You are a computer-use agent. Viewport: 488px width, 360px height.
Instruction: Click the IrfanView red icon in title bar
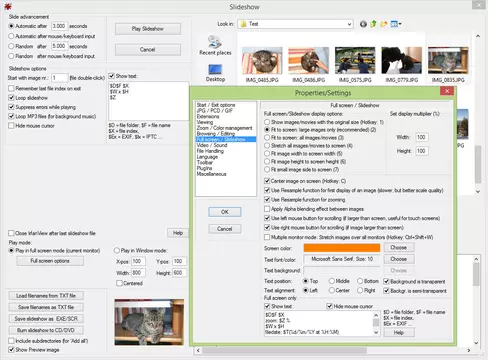8,6
